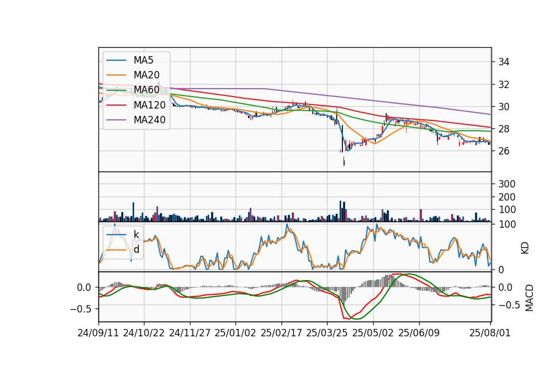The height and width of the screenshot is (392, 546).
Task: Click the MA120 legend label
Action: (x=150, y=105)
